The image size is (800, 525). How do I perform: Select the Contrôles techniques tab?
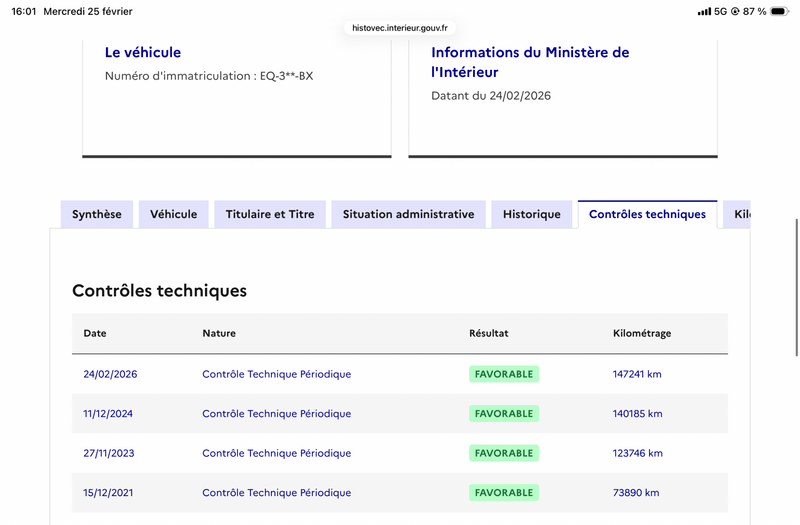click(x=647, y=214)
